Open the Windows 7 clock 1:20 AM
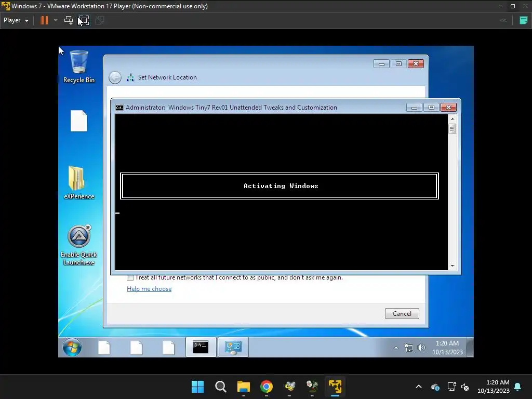The height and width of the screenshot is (399, 532). coord(447,348)
